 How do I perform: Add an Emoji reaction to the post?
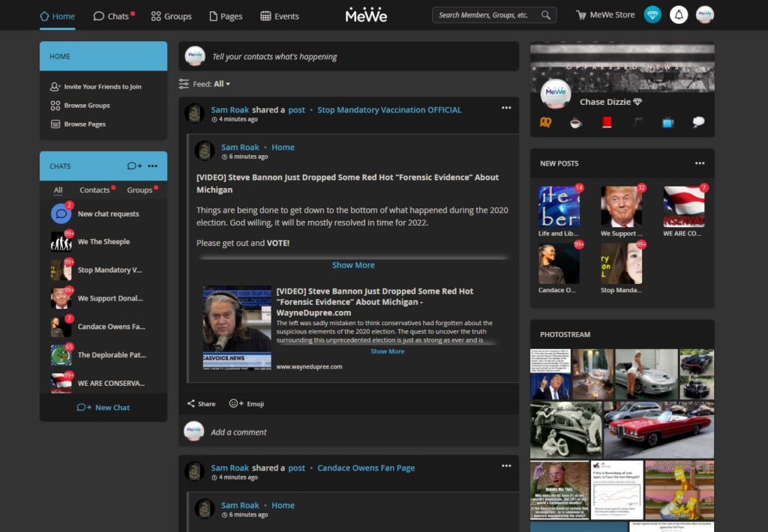pos(247,404)
